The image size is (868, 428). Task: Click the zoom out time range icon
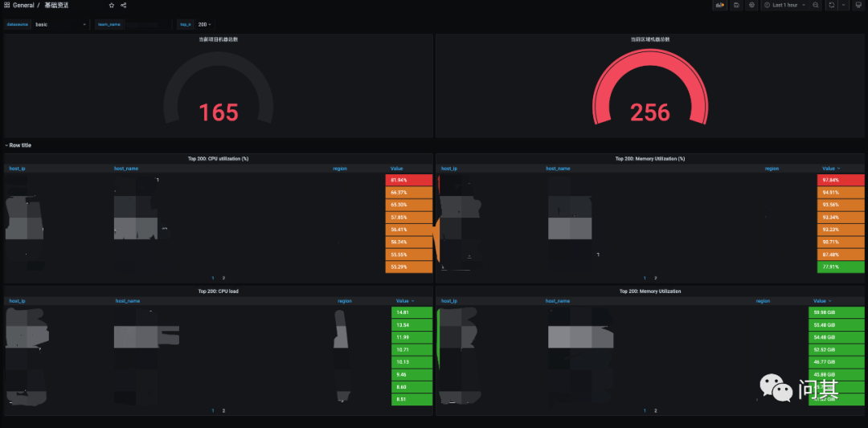pos(816,5)
